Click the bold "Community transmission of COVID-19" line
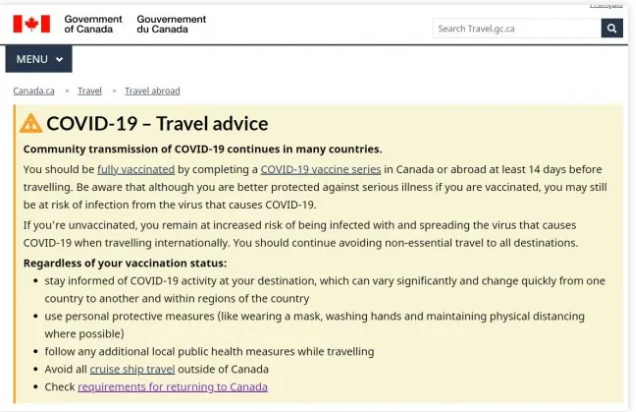 tap(201, 149)
